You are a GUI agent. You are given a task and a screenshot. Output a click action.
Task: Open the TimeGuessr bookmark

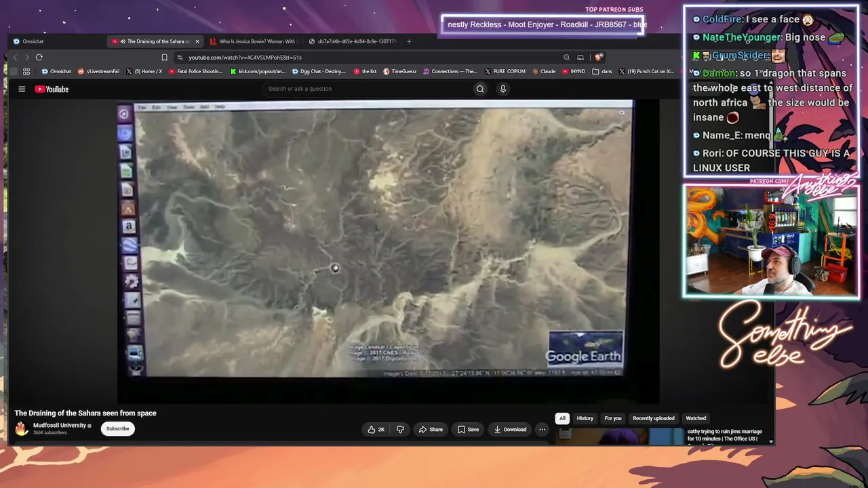[x=400, y=71]
